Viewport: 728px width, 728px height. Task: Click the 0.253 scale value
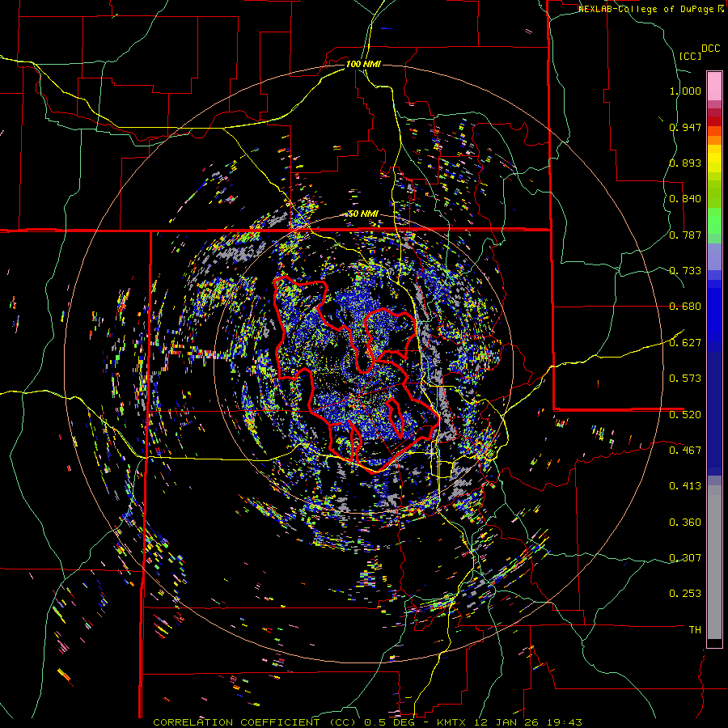[685, 594]
